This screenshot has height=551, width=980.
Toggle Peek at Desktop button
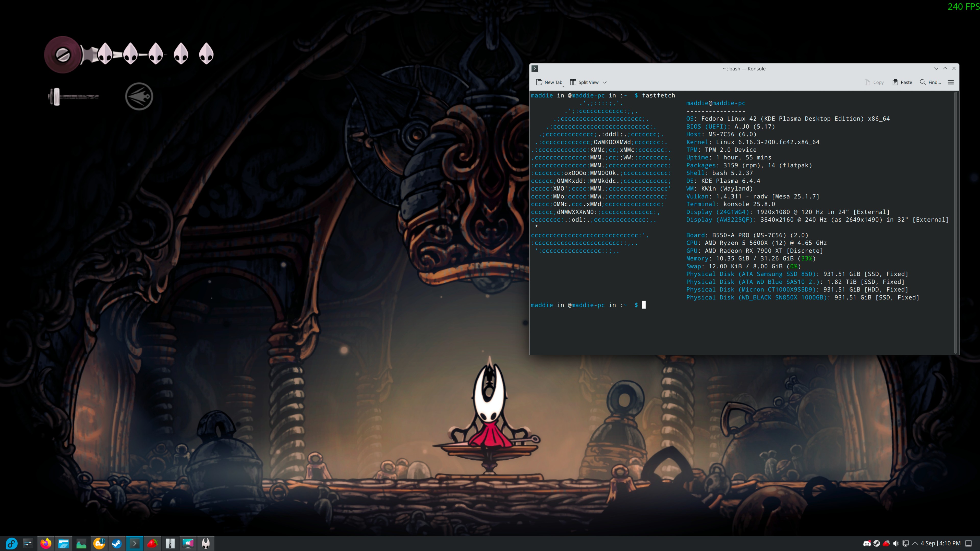point(969,543)
